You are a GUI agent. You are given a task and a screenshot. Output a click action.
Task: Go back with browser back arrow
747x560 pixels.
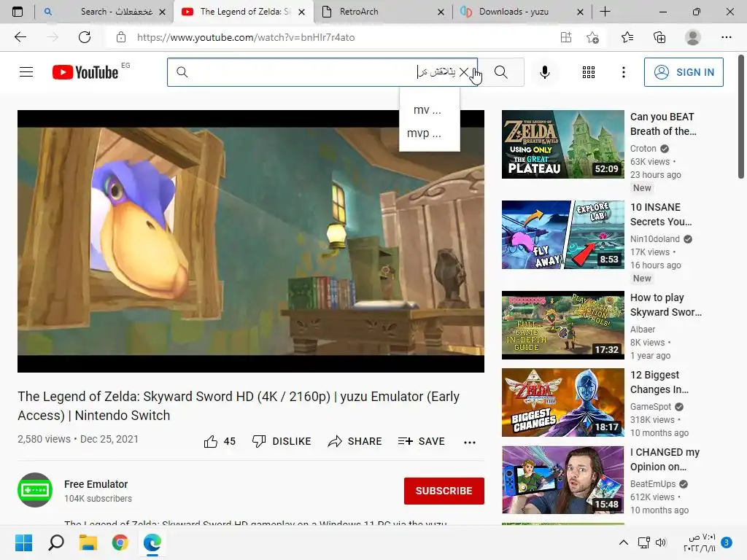20,37
